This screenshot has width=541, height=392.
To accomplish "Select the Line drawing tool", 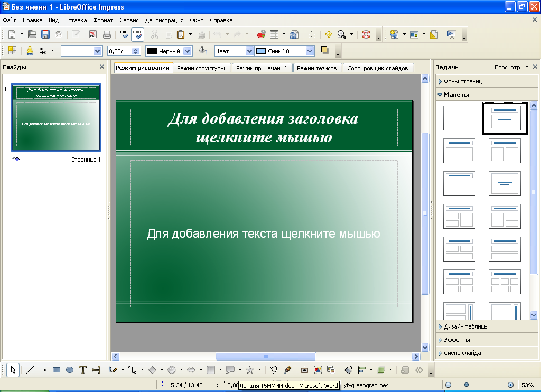I will [x=30, y=370].
